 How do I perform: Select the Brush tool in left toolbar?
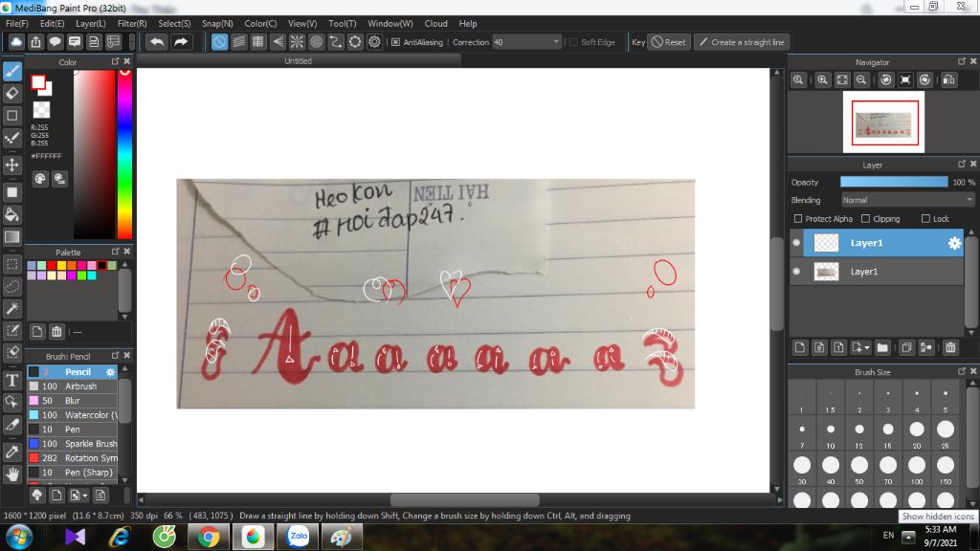(11, 71)
